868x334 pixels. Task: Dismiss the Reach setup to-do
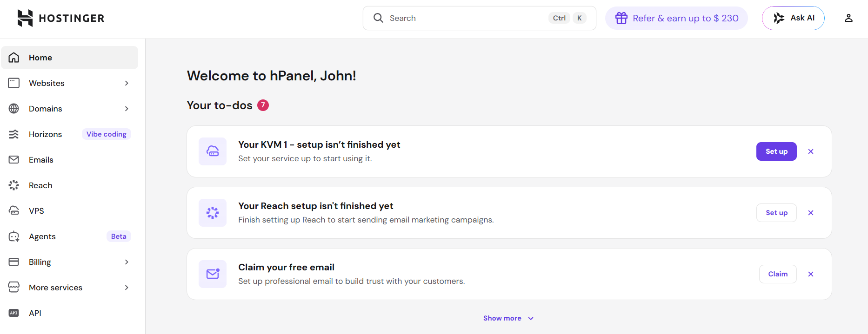811,213
